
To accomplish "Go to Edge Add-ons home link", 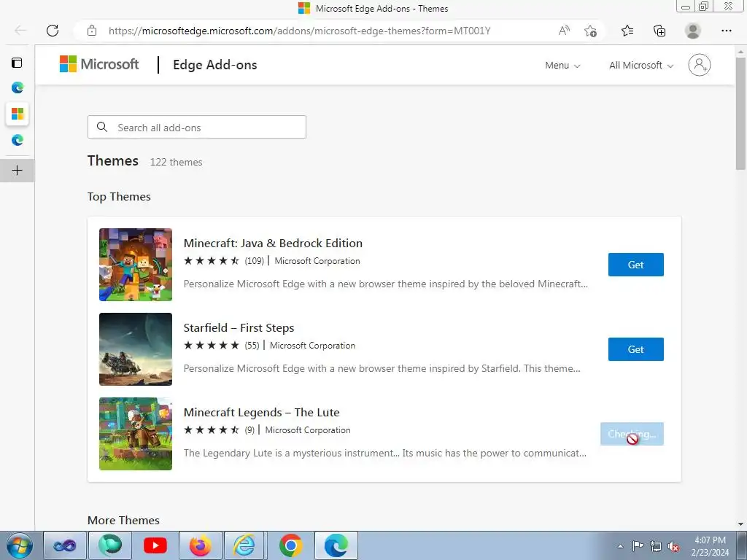I will click(x=215, y=65).
